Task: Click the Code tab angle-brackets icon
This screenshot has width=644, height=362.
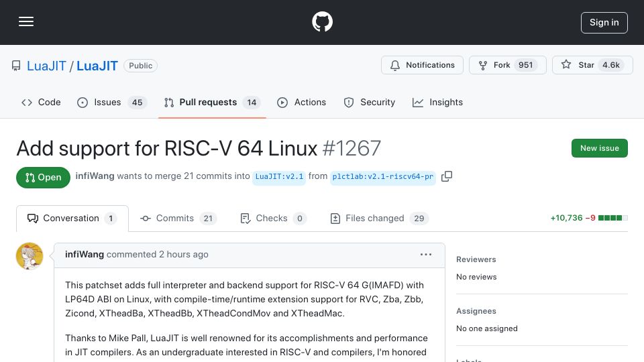Action: [x=27, y=103]
